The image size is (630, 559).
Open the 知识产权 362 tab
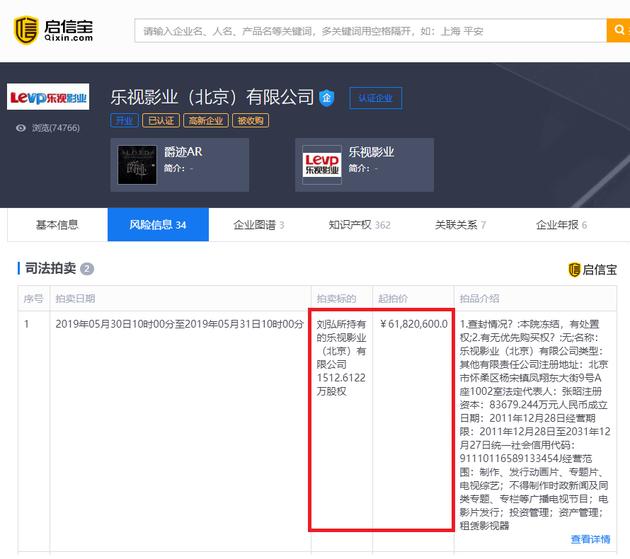pos(360,225)
